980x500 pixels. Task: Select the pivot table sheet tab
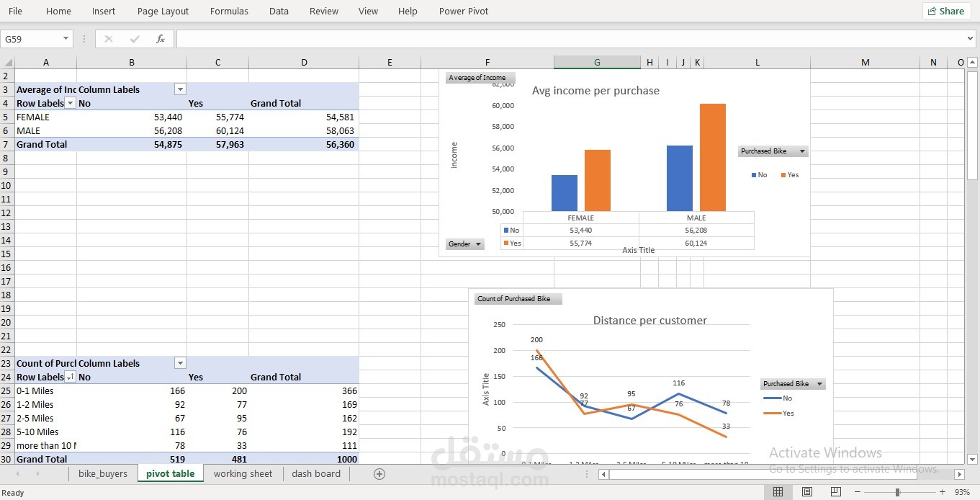pos(170,473)
